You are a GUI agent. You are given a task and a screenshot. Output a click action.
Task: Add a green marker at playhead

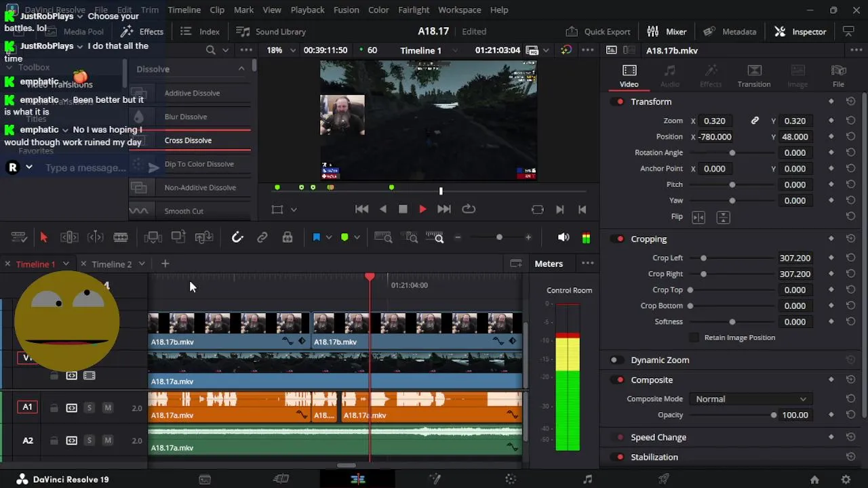click(344, 237)
